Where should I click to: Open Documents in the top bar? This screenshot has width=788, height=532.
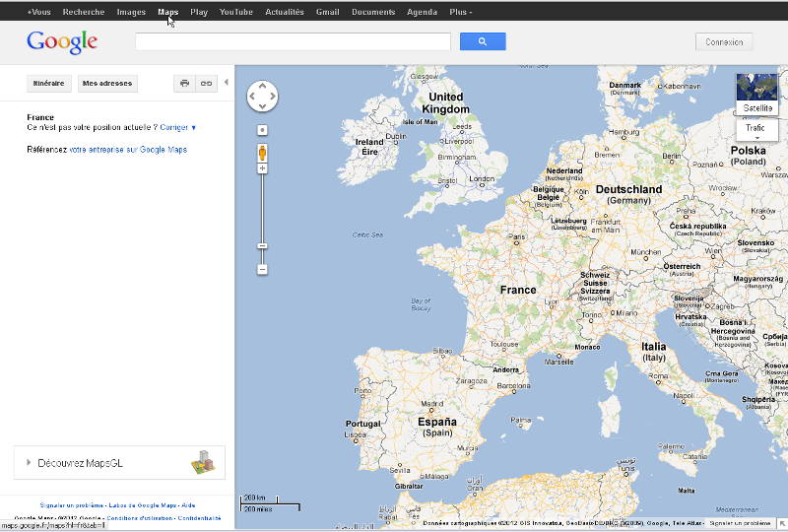pyautogui.click(x=373, y=12)
